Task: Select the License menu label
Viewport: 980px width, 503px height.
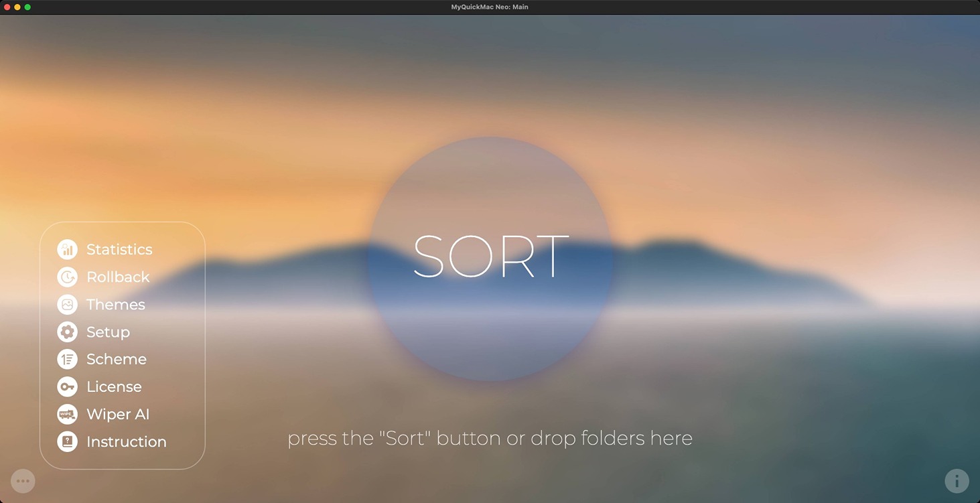Action: pos(114,387)
